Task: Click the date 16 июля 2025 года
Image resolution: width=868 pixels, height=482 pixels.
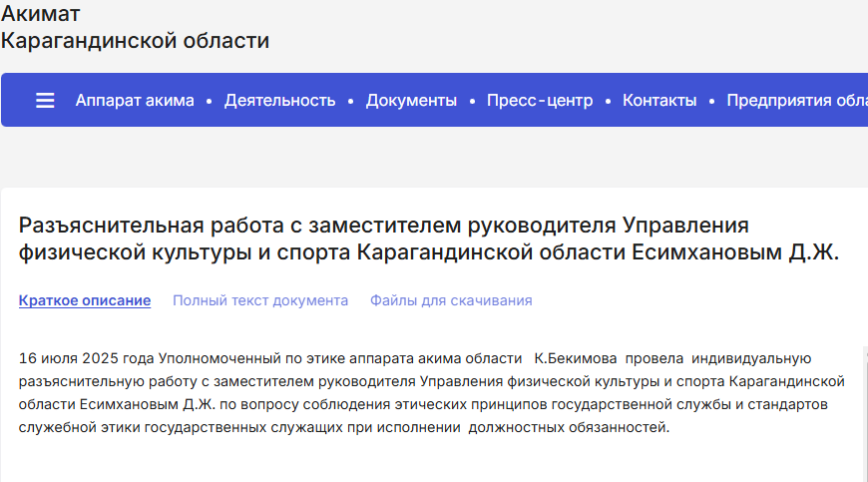Action: (x=87, y=358)
